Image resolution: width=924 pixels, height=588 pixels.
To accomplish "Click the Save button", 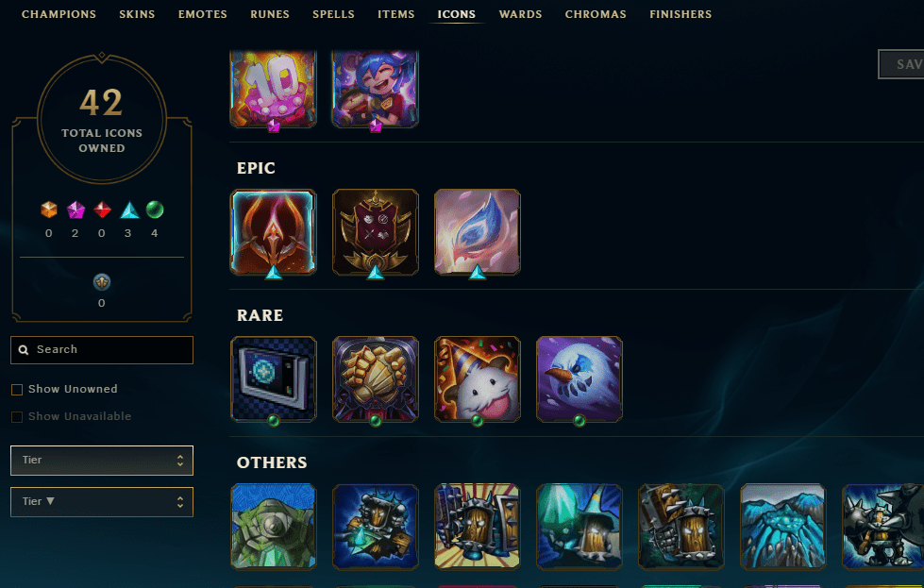I will tap(901, 64).
